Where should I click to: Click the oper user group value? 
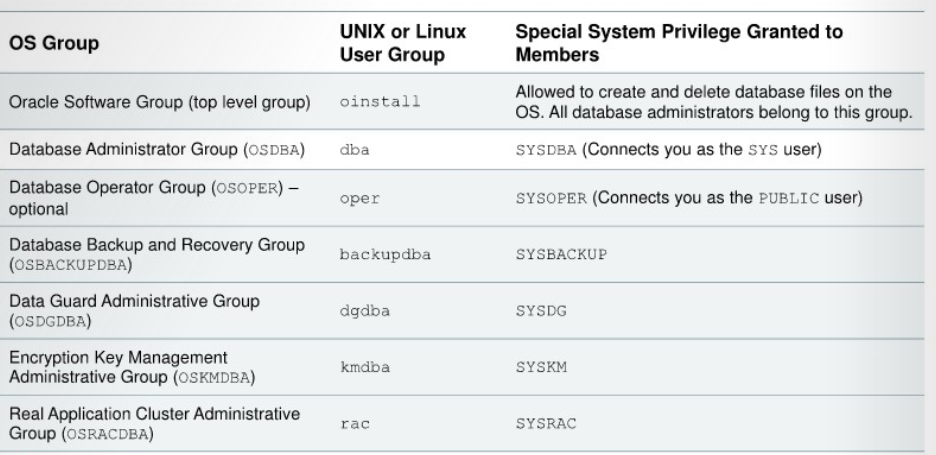357,197
